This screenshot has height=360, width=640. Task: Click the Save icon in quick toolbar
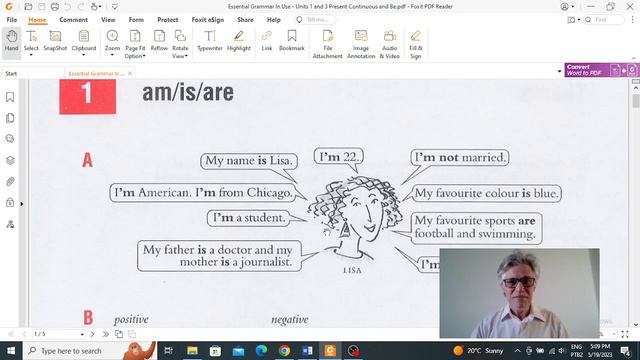pyautogui.click(x=42, y=7)
